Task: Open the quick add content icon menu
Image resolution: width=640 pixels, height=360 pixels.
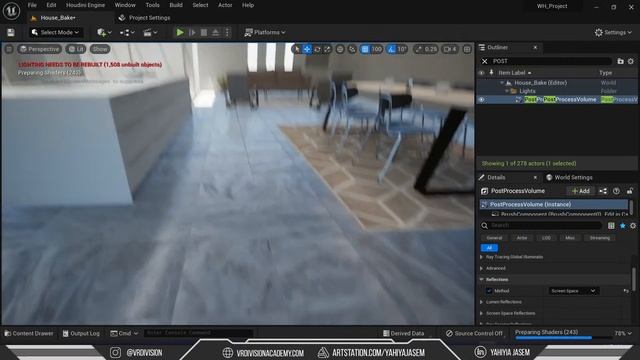Action: click(104, 32)
